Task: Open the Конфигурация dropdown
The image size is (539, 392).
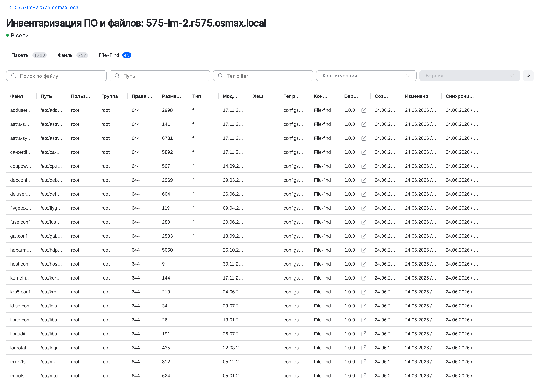Action: click(366, 76)
